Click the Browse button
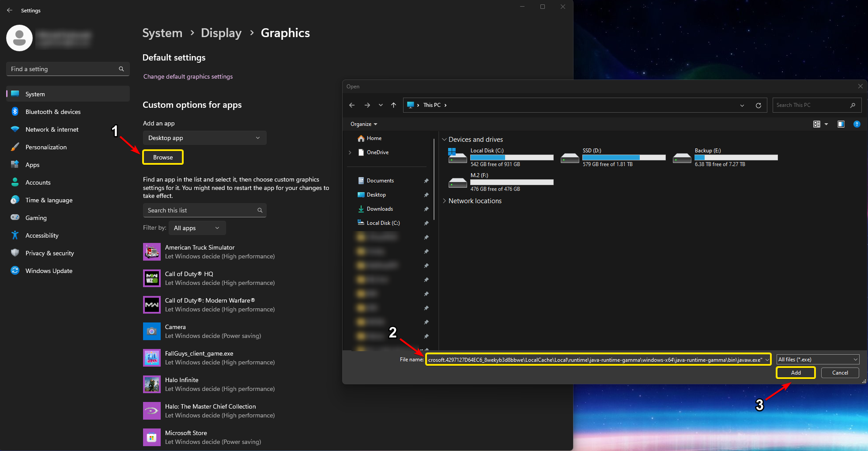 [163, 157]
